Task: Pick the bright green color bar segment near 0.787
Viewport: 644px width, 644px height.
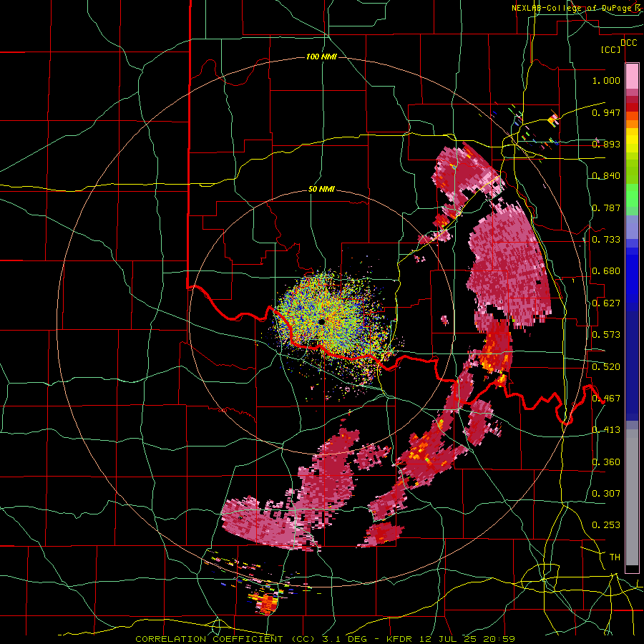Action: coord(632,195)
